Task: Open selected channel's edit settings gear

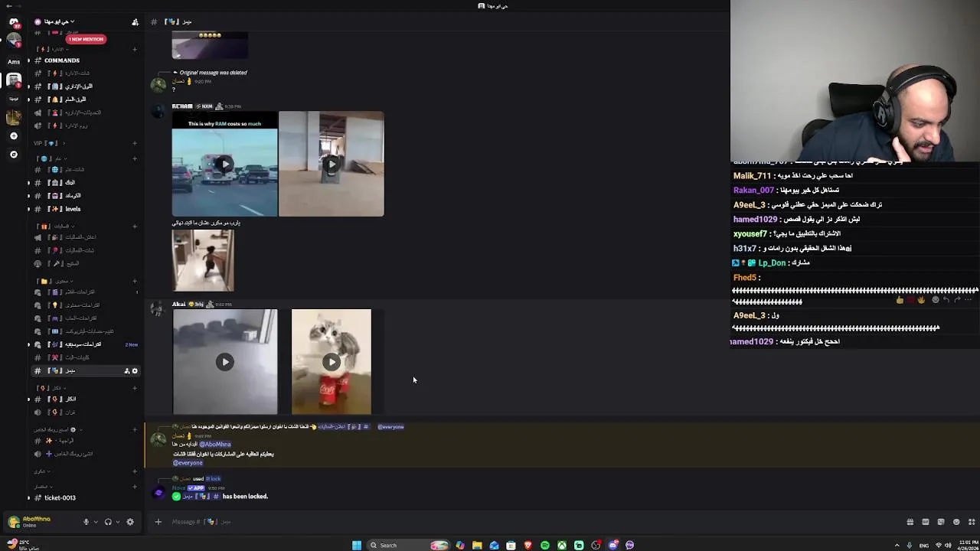Action: 135,371
